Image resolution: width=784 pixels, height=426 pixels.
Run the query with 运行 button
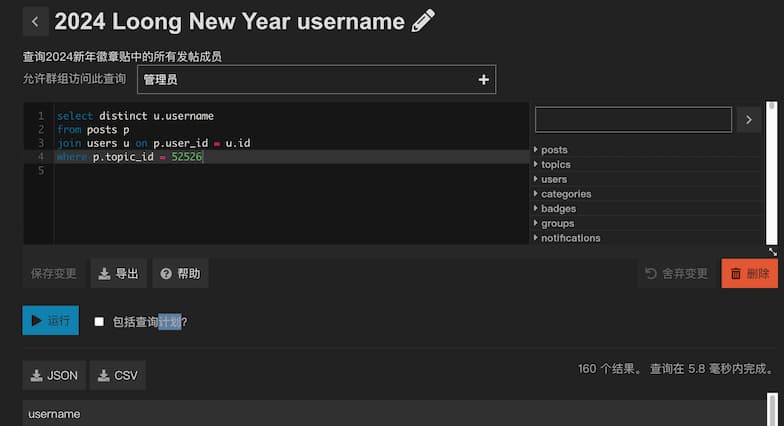[50, 321]
